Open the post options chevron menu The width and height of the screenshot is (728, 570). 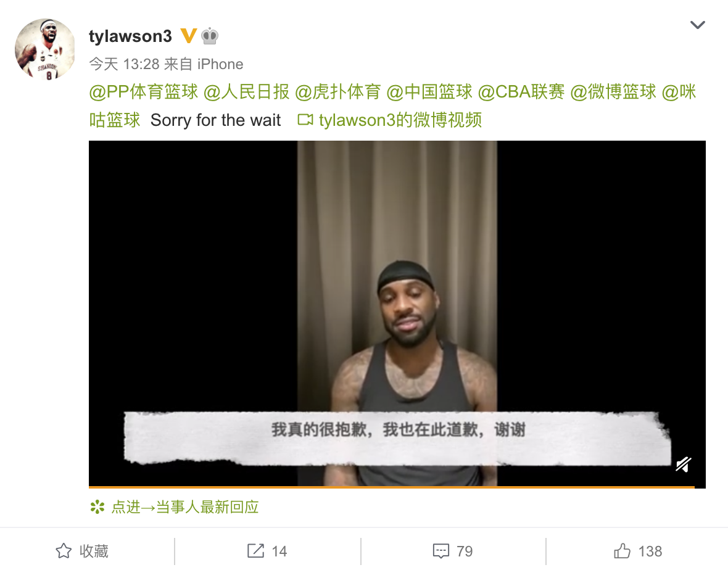697,25
